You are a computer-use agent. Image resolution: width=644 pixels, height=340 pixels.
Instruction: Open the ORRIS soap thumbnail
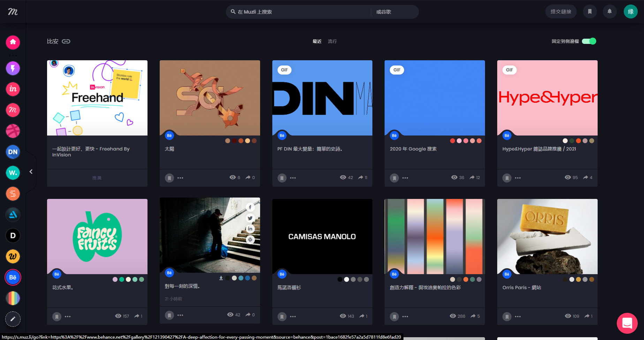[547, 237]
